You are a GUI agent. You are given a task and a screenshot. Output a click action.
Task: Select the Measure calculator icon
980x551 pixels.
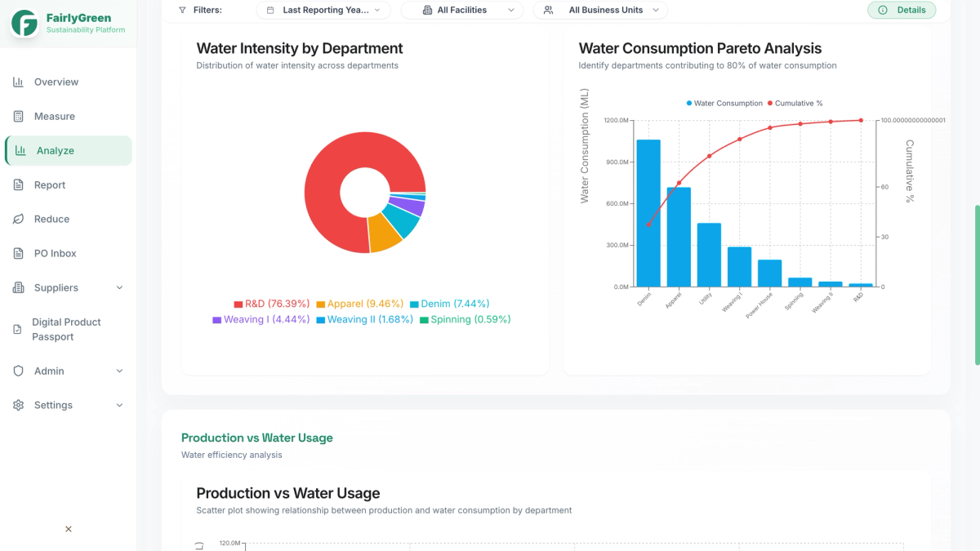[18, 116]
